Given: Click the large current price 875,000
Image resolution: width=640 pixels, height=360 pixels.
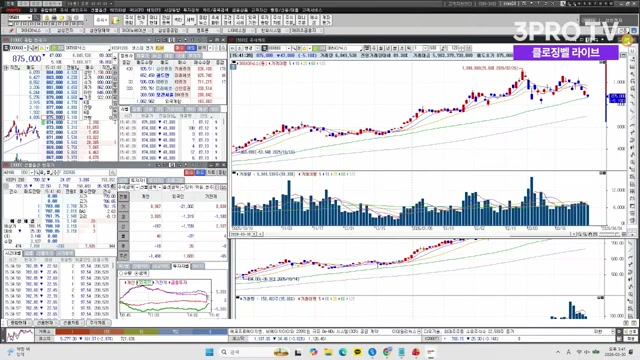Looking at the screenshot, I should click(x=27, y=59).
